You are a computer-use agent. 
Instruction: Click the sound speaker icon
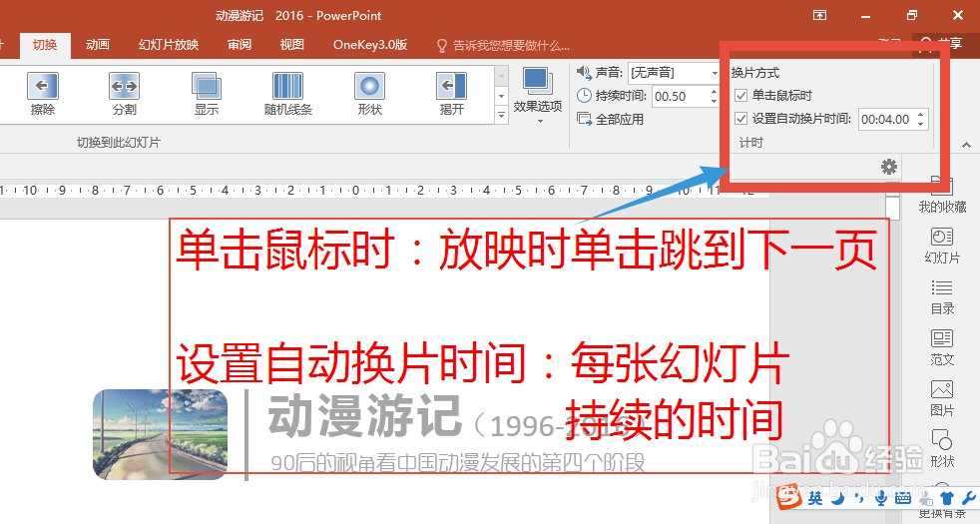point(584,73)
